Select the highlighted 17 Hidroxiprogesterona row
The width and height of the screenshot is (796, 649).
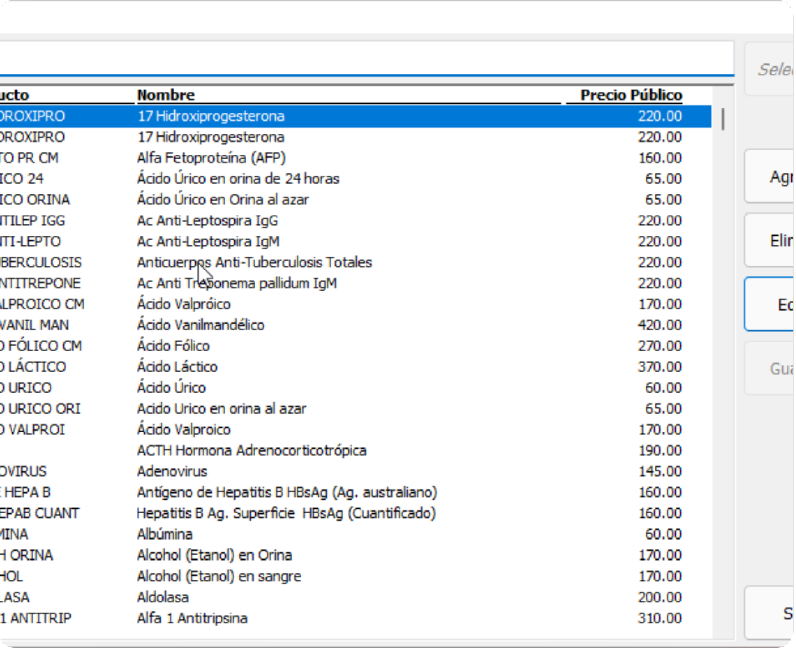pyautogui.click(x=210, y=116)
